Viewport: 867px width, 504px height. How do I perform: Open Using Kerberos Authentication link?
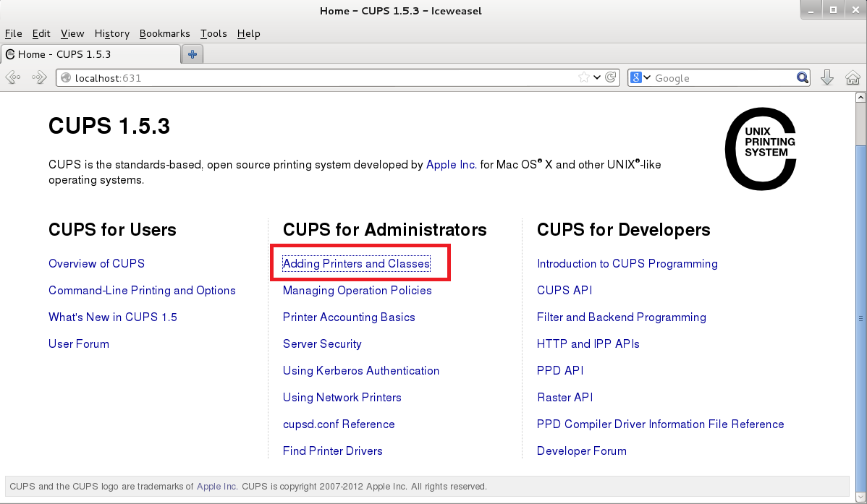click(361, 371)
